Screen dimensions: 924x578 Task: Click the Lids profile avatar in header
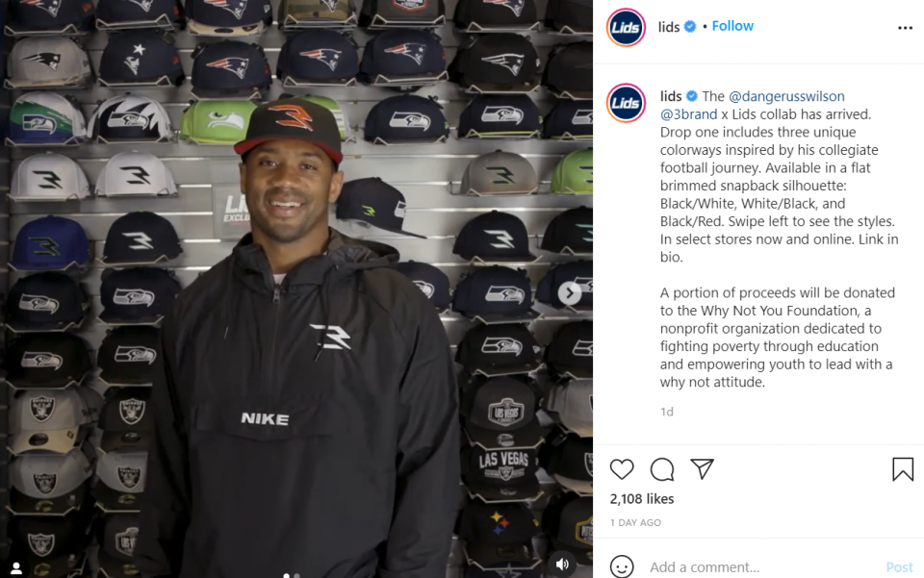pyautogui.click(x=626, y=27)
